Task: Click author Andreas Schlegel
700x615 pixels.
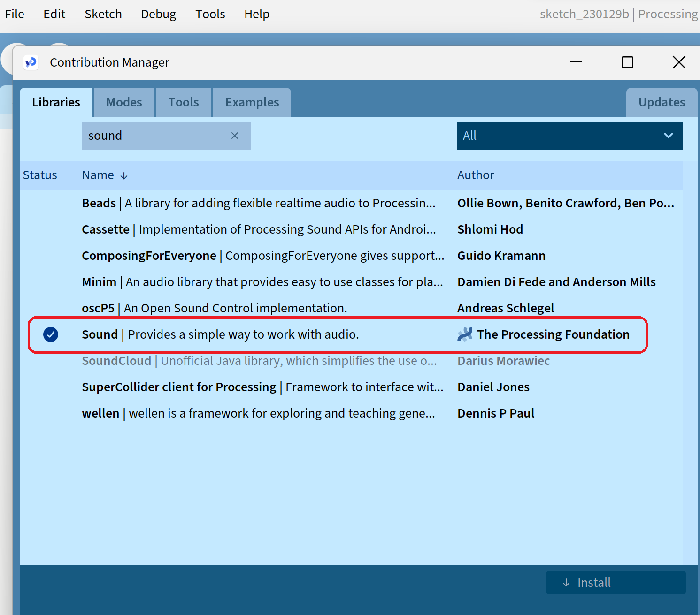Action: (x=506, y=308)
